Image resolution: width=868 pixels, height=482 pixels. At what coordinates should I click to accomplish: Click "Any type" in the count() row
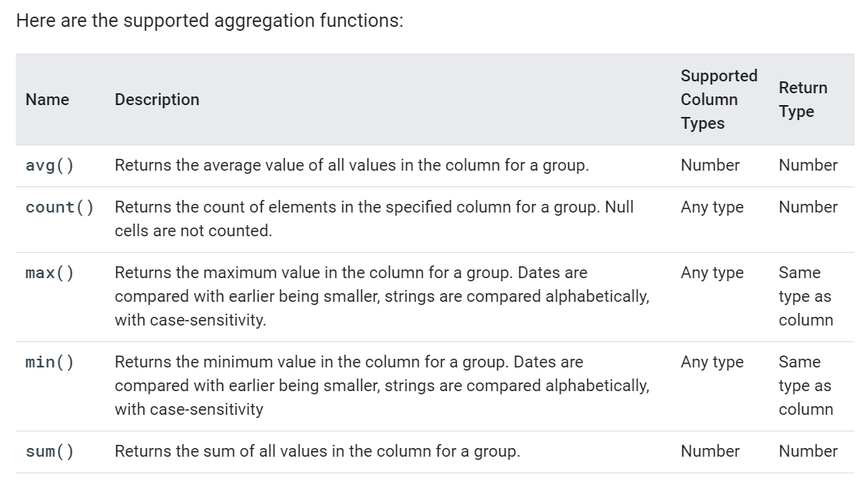[x=711, y=208]
